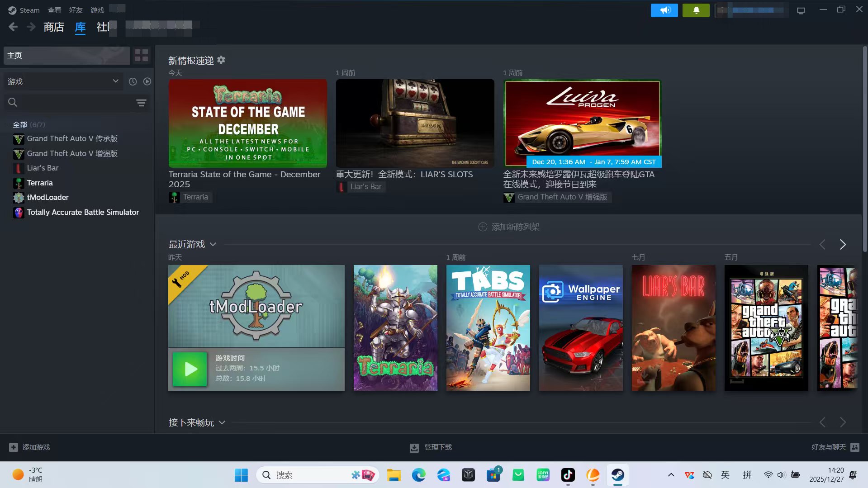Viewport: 868px width, 488px height.
Task: Open Luiva Progen GTA news image
Action: click(x=582, y=123)
